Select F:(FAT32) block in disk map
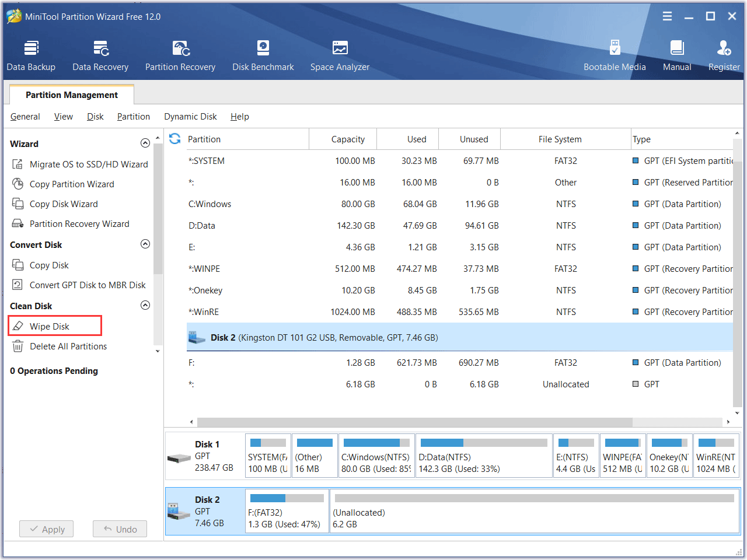Viewport: 747px width, 560px height. tap(287, 512)
